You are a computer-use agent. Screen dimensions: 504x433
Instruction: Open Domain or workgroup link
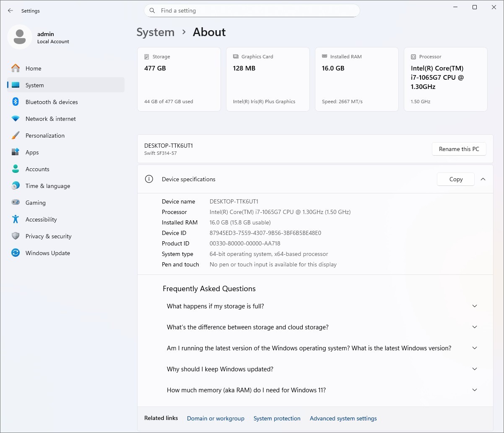pyautogui.click(x=216, y=418)
